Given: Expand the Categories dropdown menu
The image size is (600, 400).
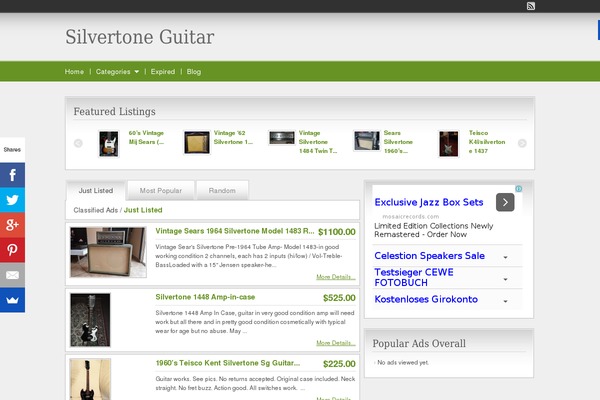Looking at the screenshot, I should point(117,72).
